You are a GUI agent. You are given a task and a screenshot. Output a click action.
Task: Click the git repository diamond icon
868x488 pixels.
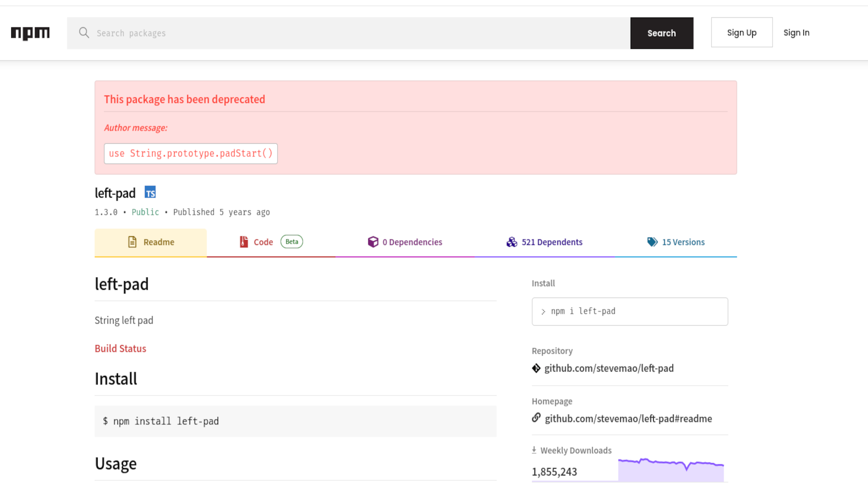(x=536, y=368)
